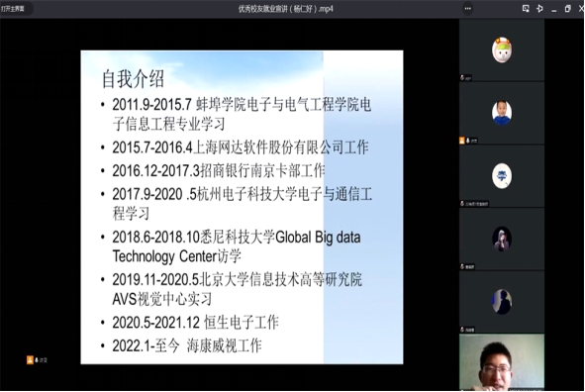Screen dimensions: 585x392
Task: Click the microphone icon beside bottom-left speaker name
Action: 37,360
